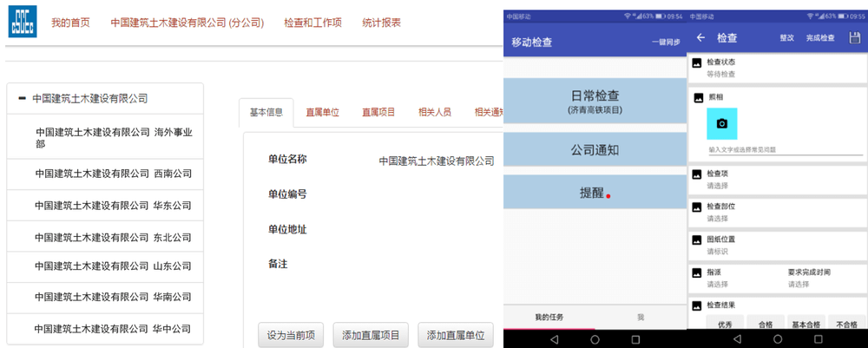Open the 公司通知 card
This screenshot has width=868, height=348.
(595, 149)
